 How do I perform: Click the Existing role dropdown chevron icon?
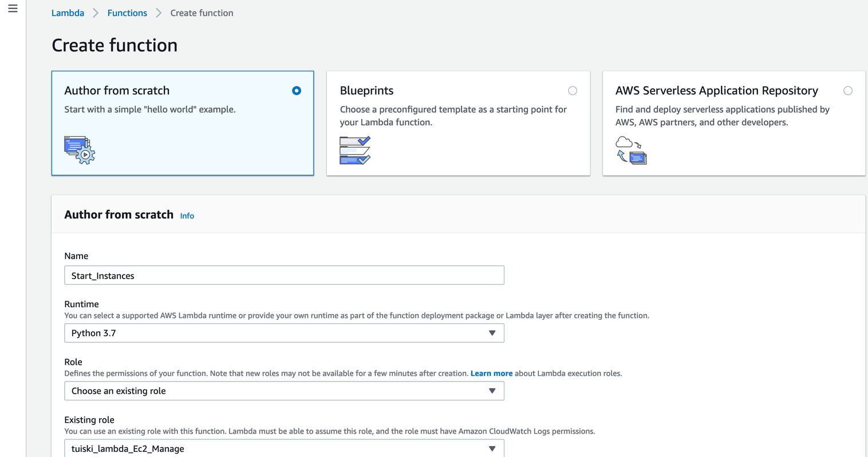coord(492,448)
